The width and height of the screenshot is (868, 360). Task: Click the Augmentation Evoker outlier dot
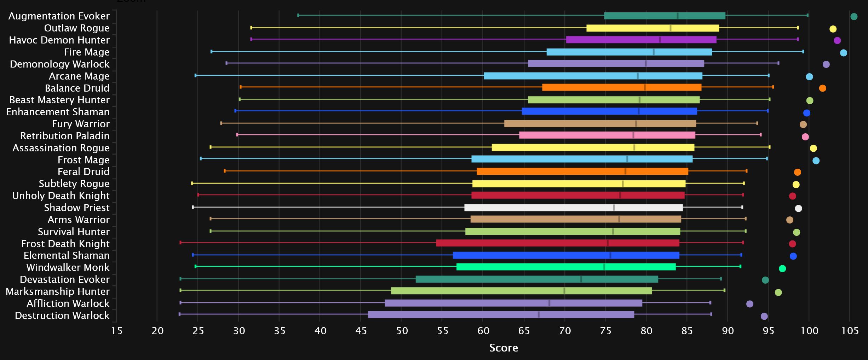(x=854, y=17)
